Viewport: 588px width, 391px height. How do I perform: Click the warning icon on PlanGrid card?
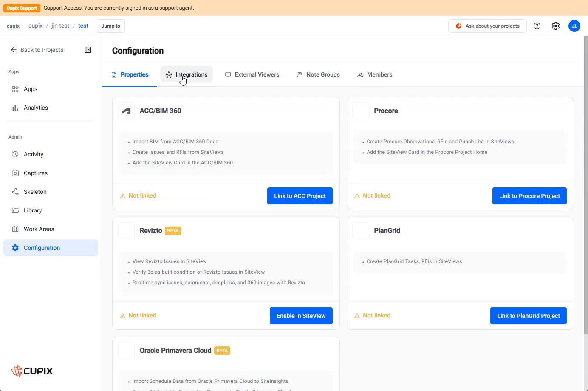click(x=357, y=316)
